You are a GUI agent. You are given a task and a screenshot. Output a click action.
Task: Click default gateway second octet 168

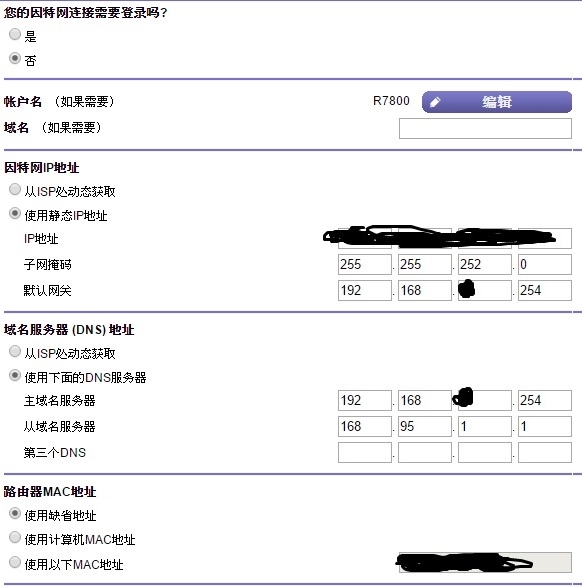[x=425, y=290]
